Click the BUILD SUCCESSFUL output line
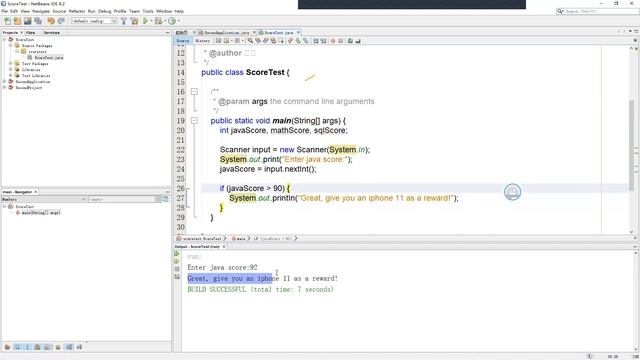 point(260,289)
